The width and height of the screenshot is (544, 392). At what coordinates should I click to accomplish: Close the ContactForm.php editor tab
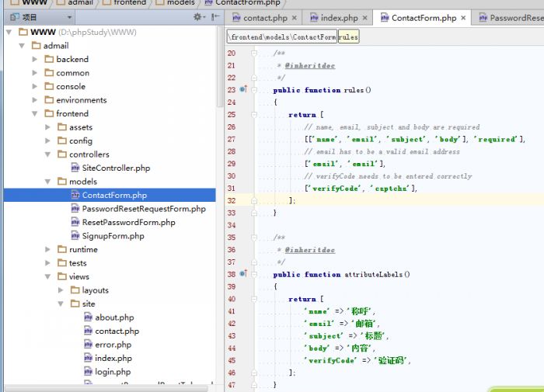(464, 18)
